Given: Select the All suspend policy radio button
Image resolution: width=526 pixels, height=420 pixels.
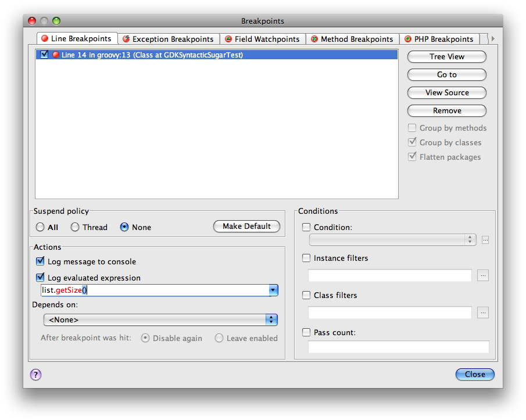Looking at the screenshot, I should [40, 227].
